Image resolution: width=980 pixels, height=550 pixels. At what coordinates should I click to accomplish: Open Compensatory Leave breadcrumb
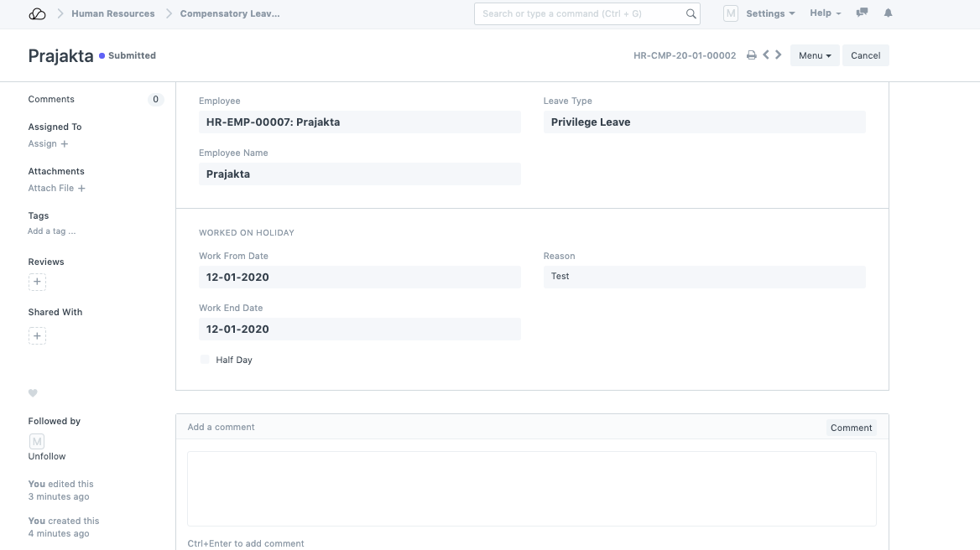click(230, 13)
